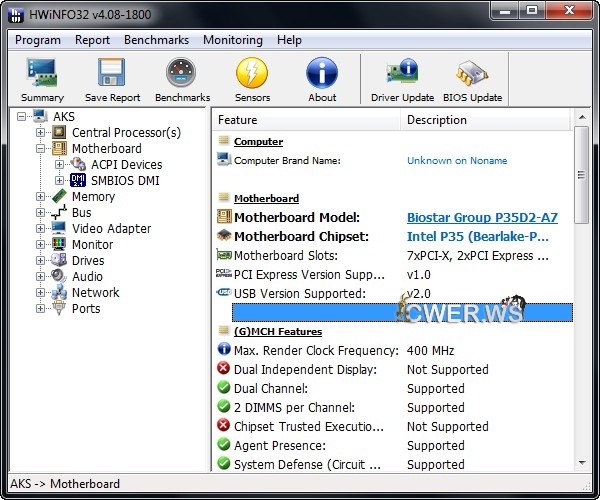This screenshot has height=500, width=600.
Task: Click the Biostar Group P35D2-A7 link
Action: tap(482, 218)
